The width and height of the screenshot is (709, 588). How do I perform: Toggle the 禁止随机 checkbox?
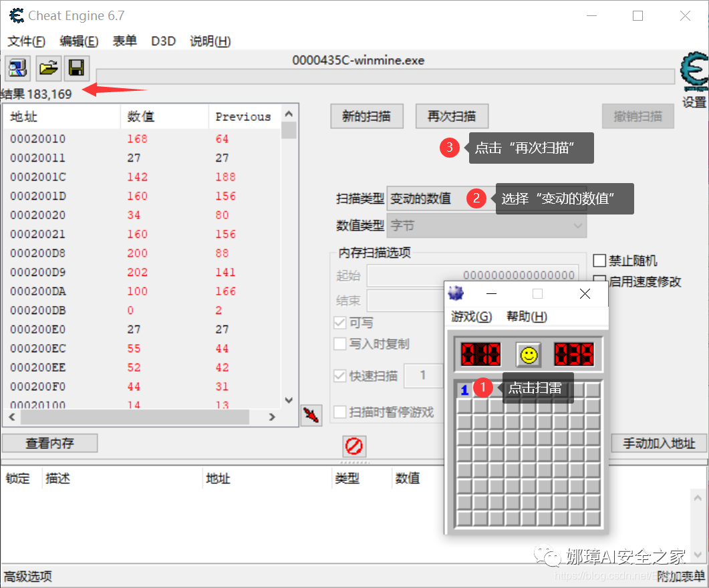pos(599,261)
